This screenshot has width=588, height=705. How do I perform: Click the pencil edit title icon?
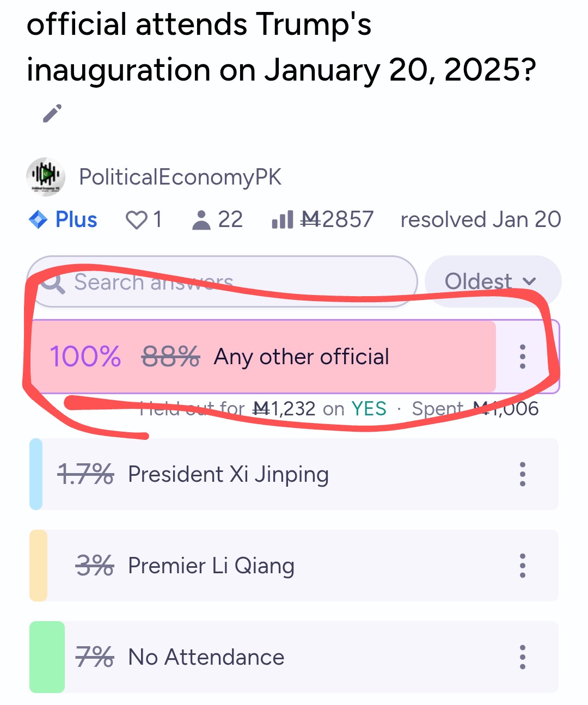coord(52,113)
